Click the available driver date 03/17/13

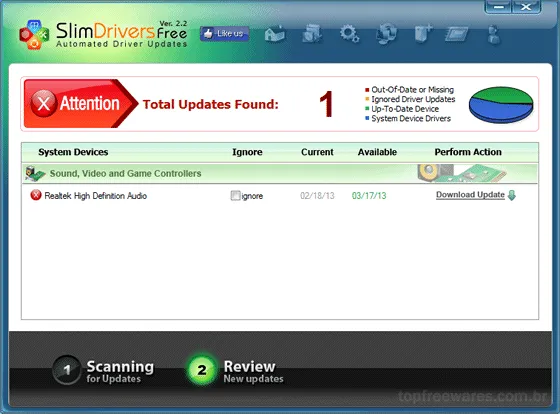[369, 196]
